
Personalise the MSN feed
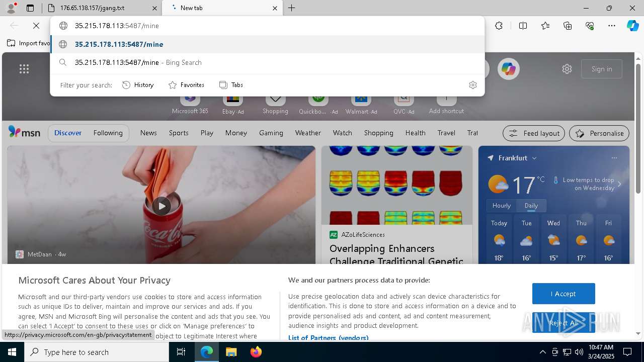point(599,133)
